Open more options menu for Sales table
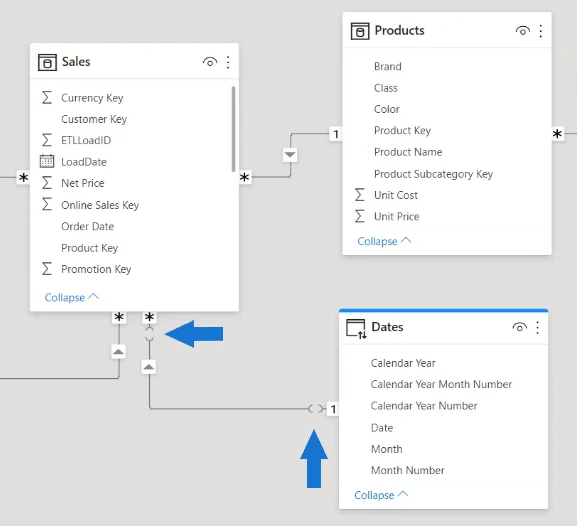The image size is (577, 526). click(x=228, y=62)
